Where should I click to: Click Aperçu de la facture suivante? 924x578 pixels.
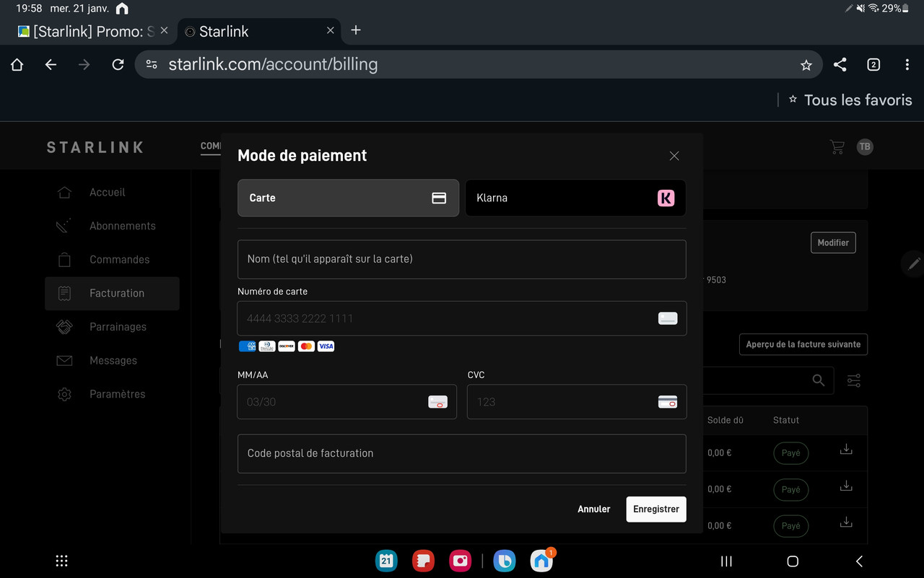point(803,344)
